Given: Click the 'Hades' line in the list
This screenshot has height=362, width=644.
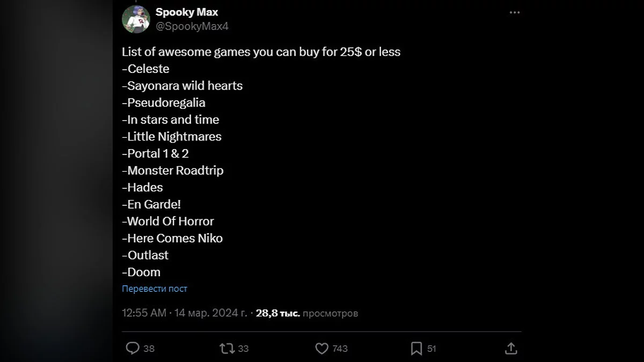Looking at the screenshot, I should click(143, 187).
